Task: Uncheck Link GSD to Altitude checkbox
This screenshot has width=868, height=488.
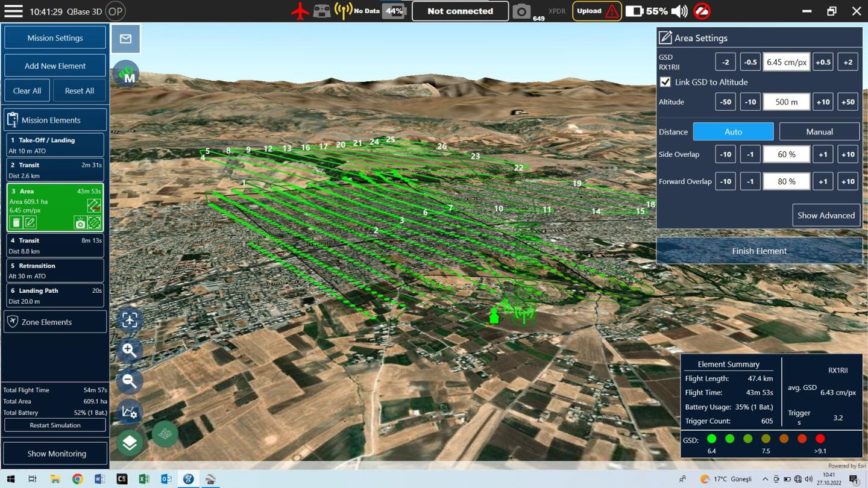Action: click(665, 82)
